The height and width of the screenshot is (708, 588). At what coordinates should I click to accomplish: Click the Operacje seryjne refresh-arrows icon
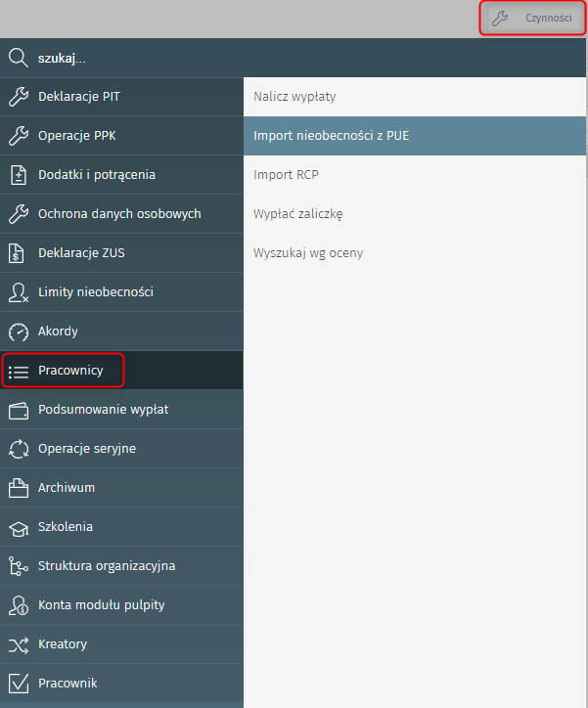(19, 449)
